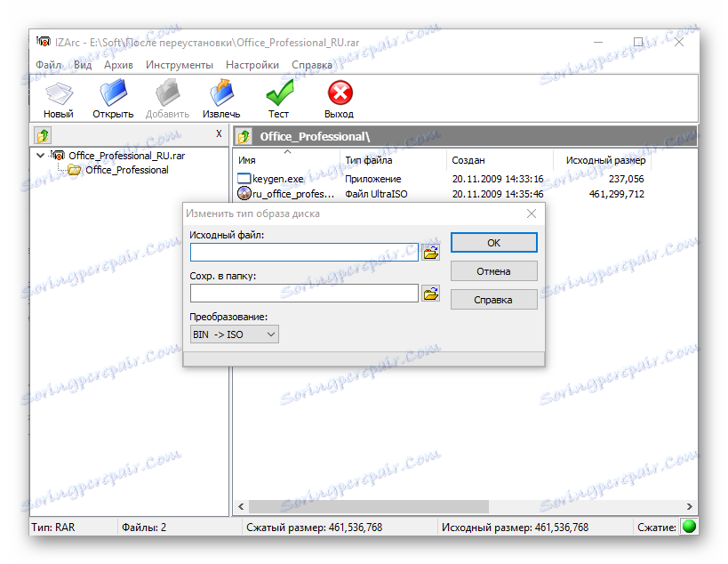The image size is (728, 564).
Task: Select the ru_office_profes... file name
Action: [x=293, y=194]
